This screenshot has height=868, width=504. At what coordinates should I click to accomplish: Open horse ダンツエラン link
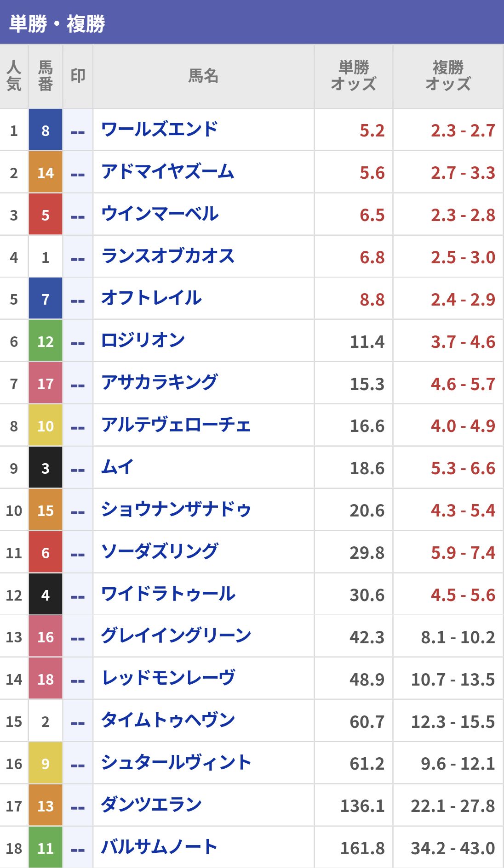[x=151, y=806]
